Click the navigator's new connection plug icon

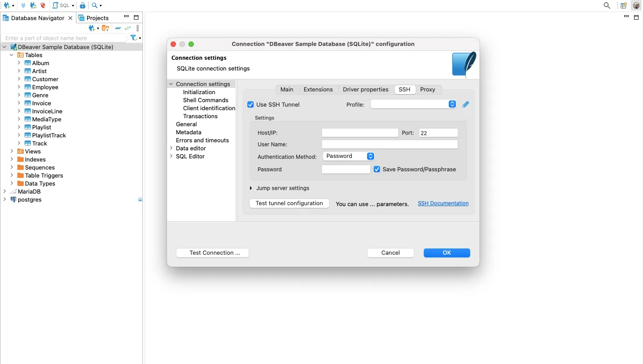pyautogui.click(x=92, y=28)
